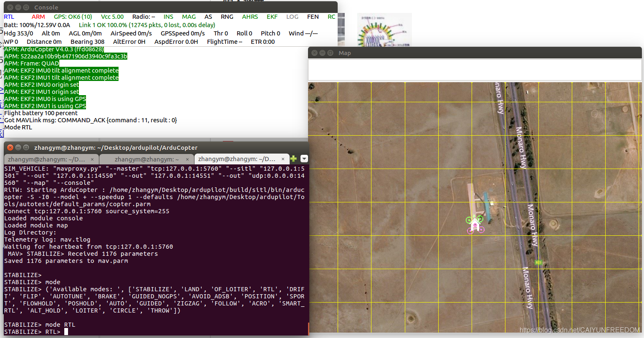
Task: Maximize the Console window
Action: pos(26,8)
